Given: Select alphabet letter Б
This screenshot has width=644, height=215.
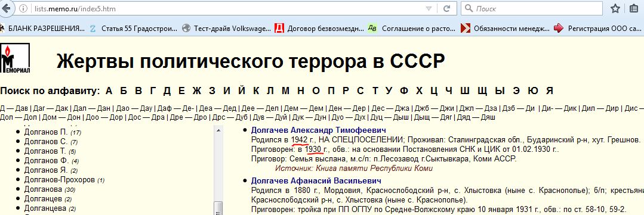Looking at the screenshot, I should pos(123,91).
